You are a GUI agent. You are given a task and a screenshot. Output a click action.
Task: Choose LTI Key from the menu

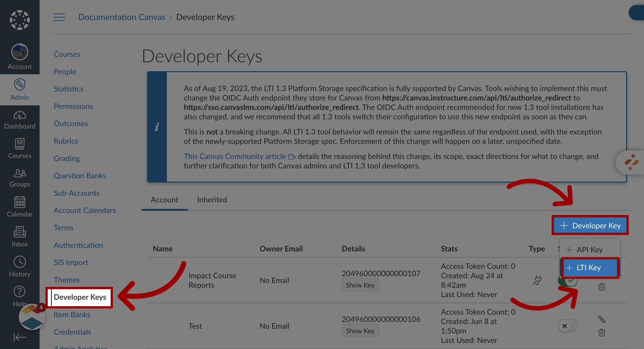point(590,267)
